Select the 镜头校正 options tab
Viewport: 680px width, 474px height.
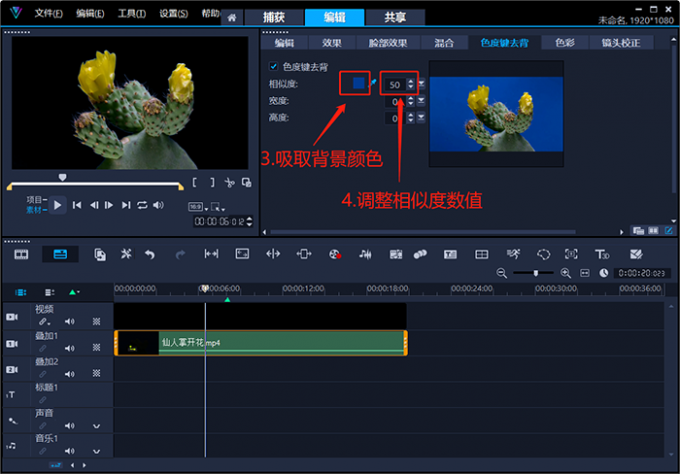(x=621, y=43)
